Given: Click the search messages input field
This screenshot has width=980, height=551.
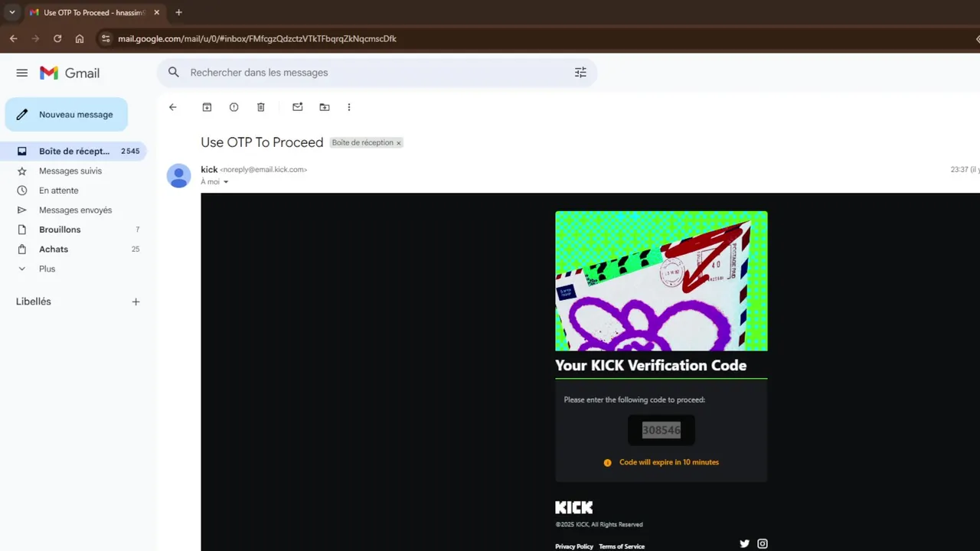Looking at the screenshot, I should click(x=375, y=72).
